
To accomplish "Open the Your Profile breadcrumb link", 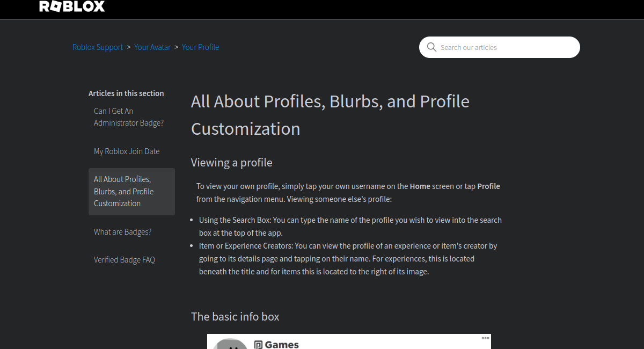I will [200, 47].
